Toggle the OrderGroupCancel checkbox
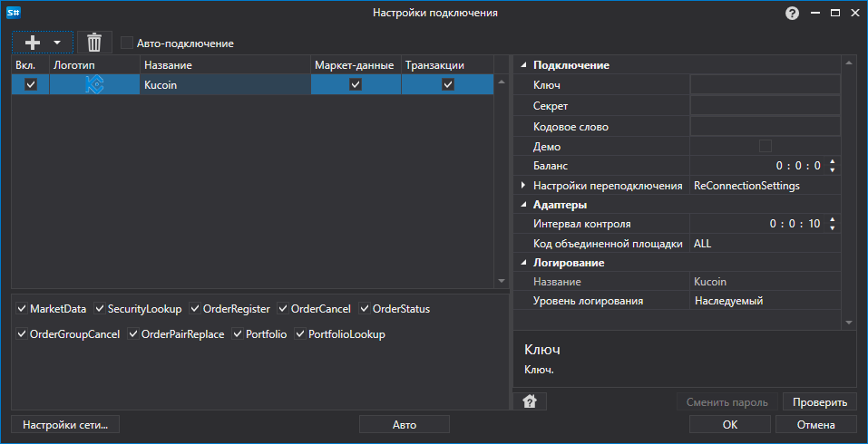 point(22,334)
